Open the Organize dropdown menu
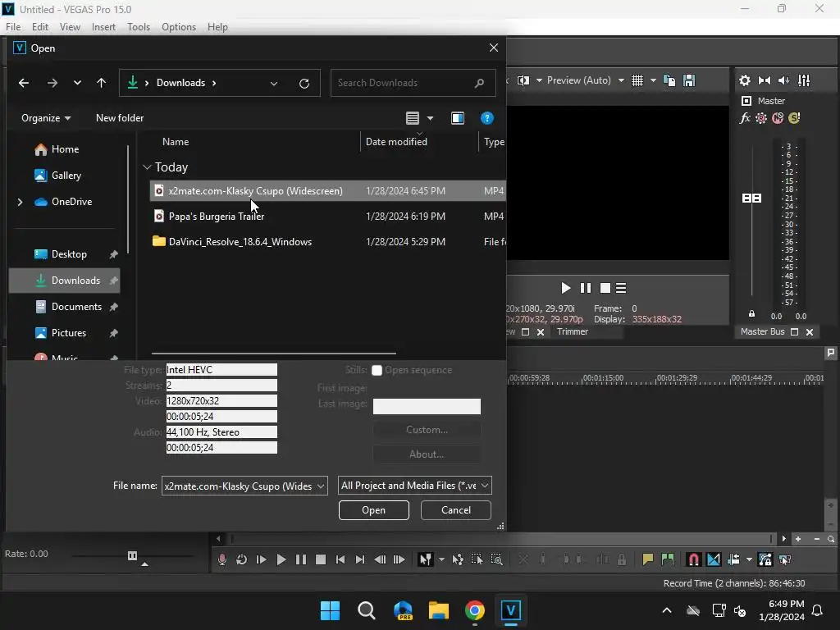The width and height of the screenshot is (840, 630). coord(46,118)
